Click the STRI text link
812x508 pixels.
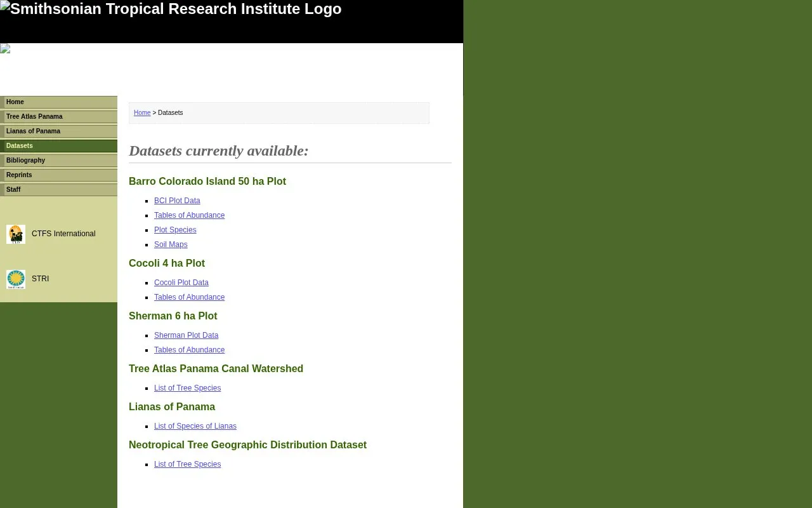coord(40,279)
